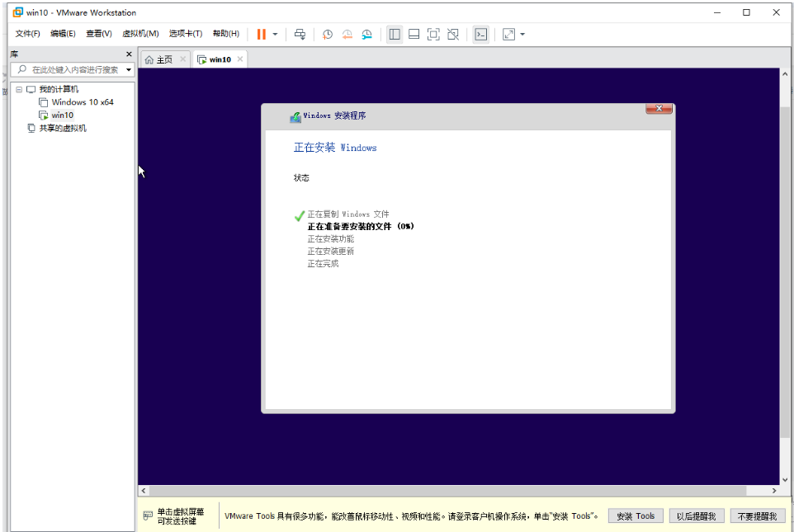794x532 pixels.
Task: Open the stretch guest dropdown arrow
Action: (x=522, y=35)
